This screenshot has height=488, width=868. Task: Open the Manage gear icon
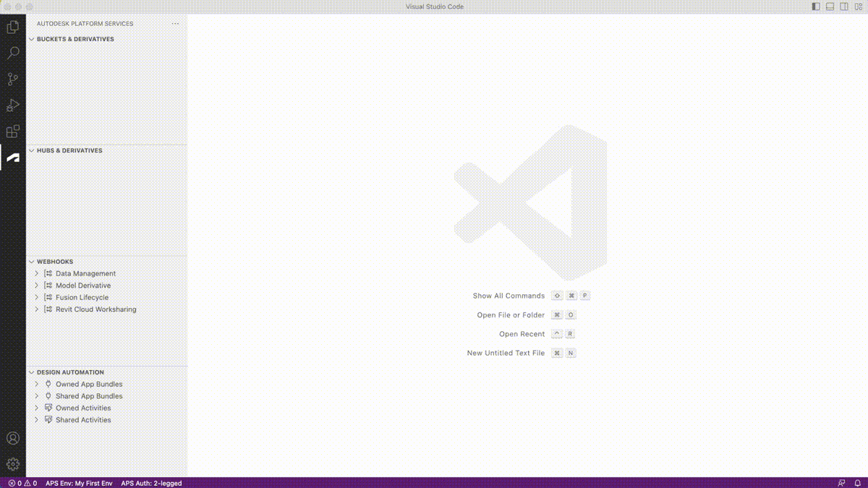[x=12, y=464]
